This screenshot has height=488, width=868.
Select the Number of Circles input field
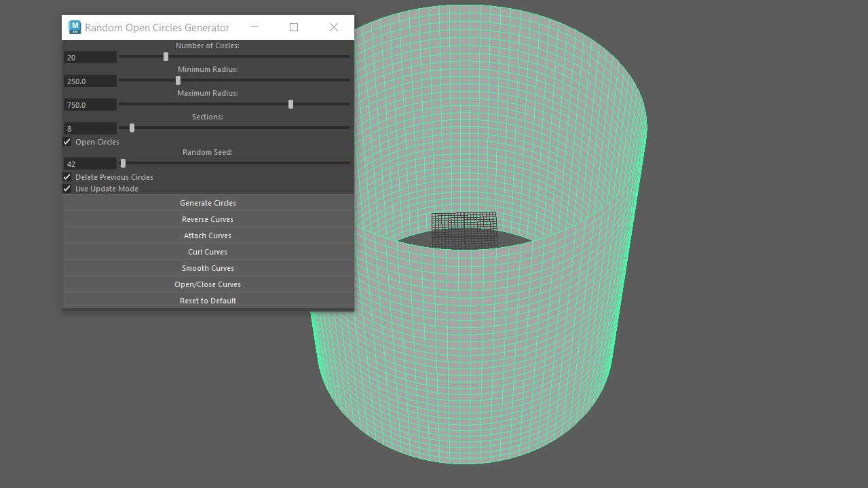[90, 57]
